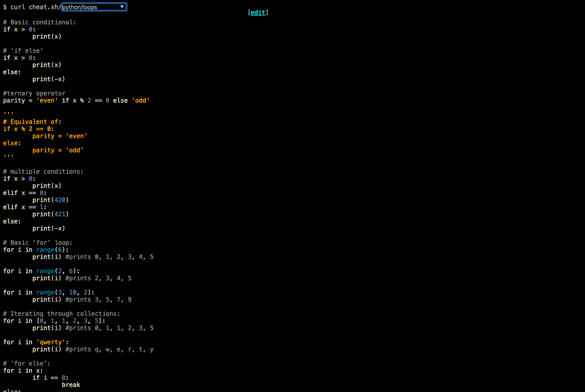Screen dimensions: 585x392
Task: Click the 'for i in x:' line
Action: tap(23, 371)
